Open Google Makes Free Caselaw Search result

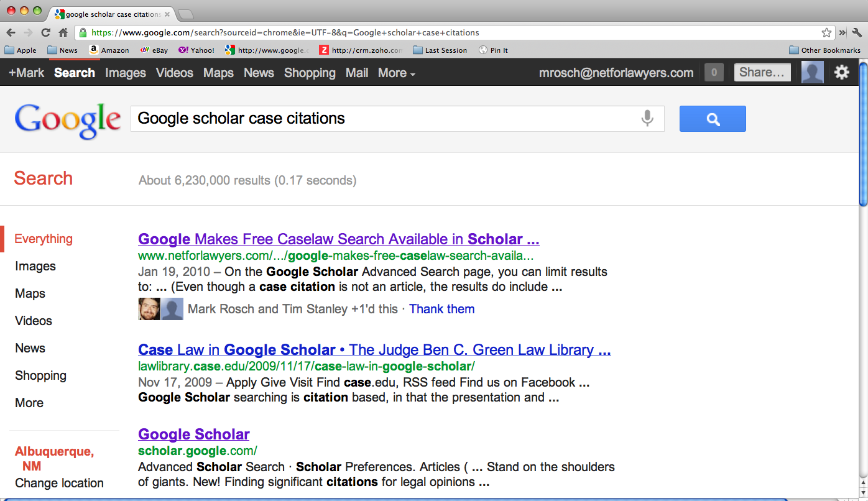[339, 239]
